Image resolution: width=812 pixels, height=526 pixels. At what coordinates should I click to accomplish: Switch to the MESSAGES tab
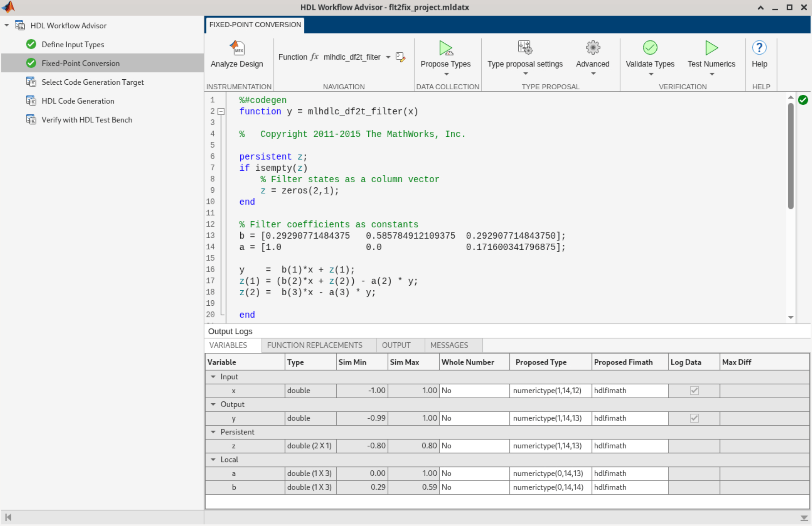[449, 345]
